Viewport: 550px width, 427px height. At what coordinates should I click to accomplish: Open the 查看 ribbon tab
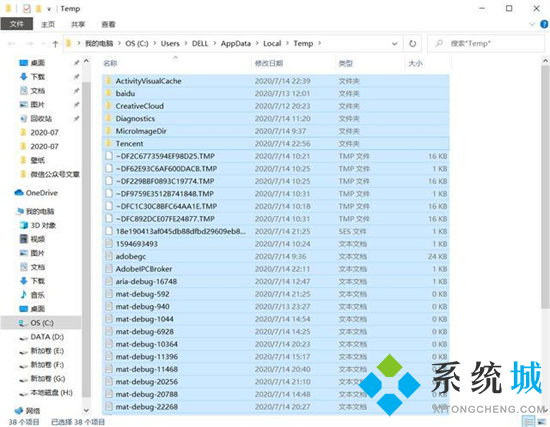108,24
